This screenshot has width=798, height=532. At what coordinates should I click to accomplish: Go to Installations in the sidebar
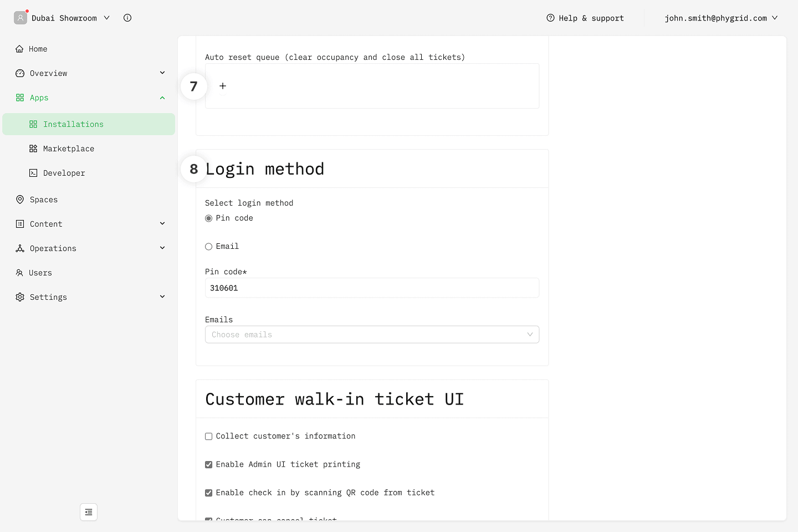73,124
